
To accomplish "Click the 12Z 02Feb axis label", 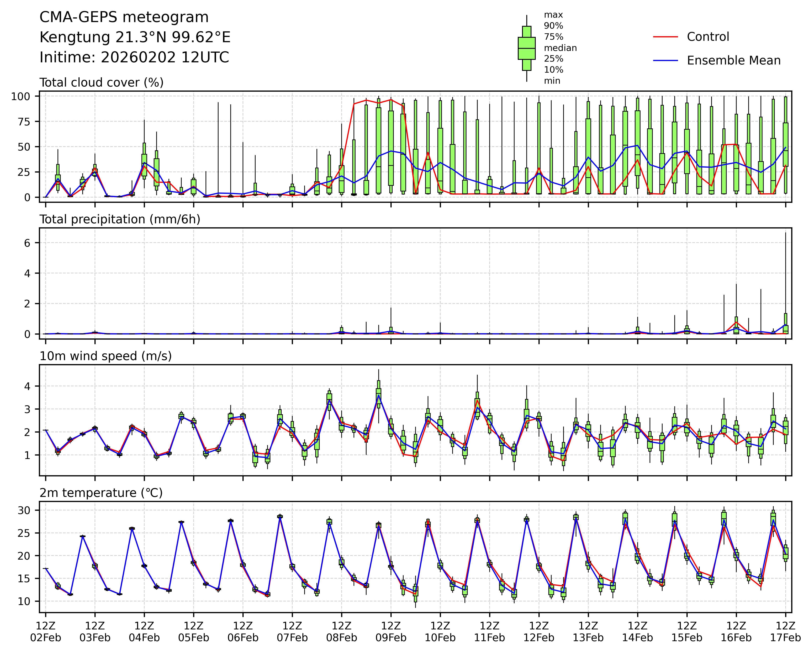I will (x=46, y=632).
